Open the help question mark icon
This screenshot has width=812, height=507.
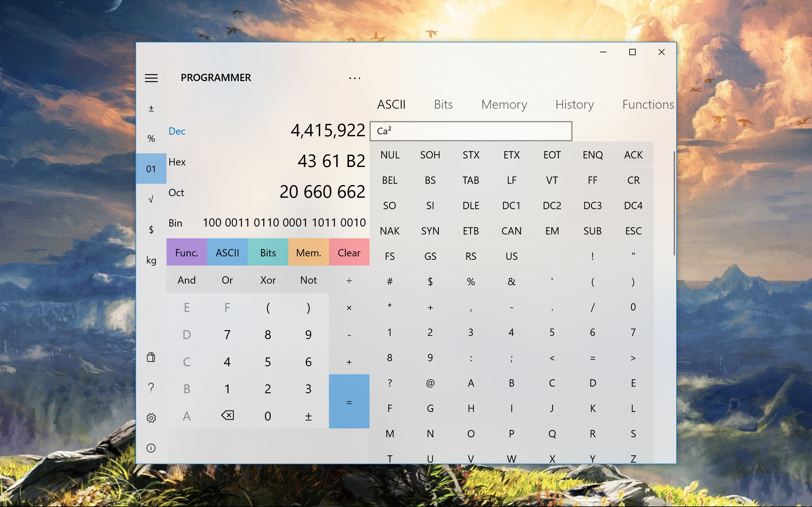[151, 388]
